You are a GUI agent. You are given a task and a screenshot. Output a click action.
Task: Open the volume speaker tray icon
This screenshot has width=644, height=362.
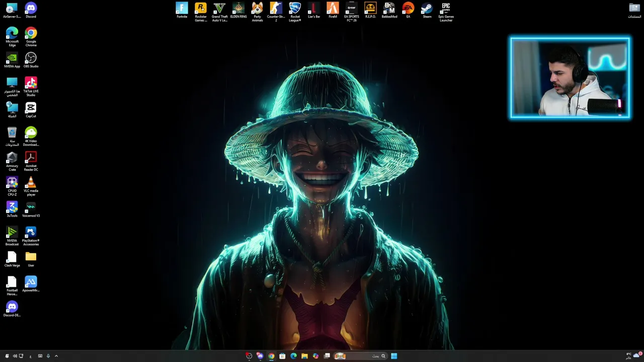pos(15,356)
